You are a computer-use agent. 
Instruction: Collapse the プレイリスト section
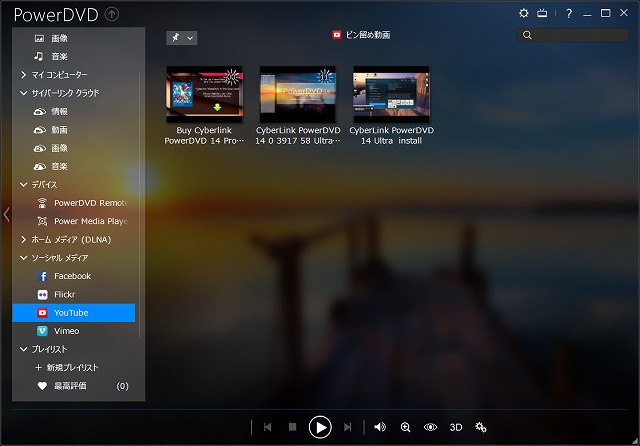pyautogui.click(x=23, y=349)
